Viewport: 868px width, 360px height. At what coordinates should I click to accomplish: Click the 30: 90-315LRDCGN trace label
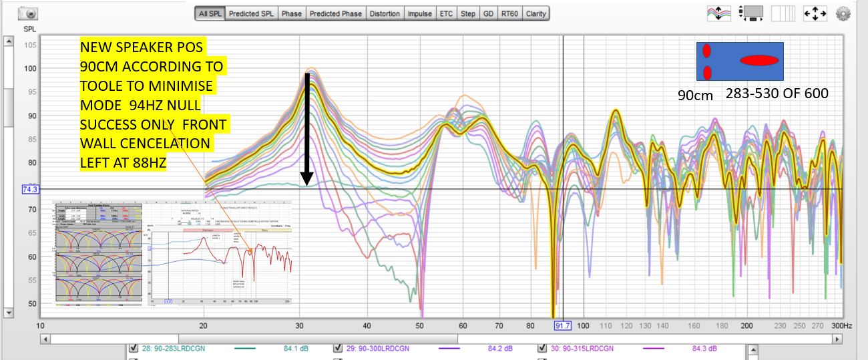582,349
